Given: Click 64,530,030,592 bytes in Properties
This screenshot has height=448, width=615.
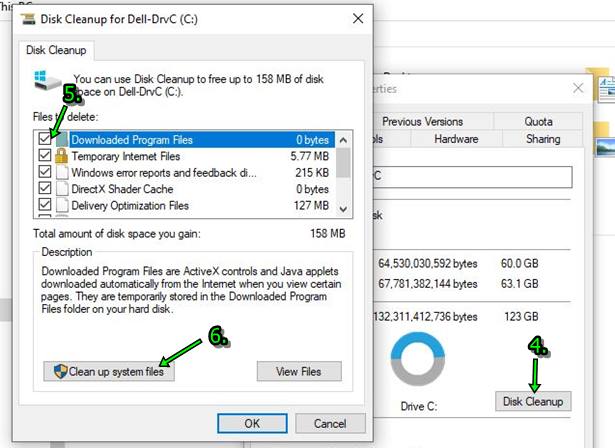Looking at the screenshot, I should point(428,263).
